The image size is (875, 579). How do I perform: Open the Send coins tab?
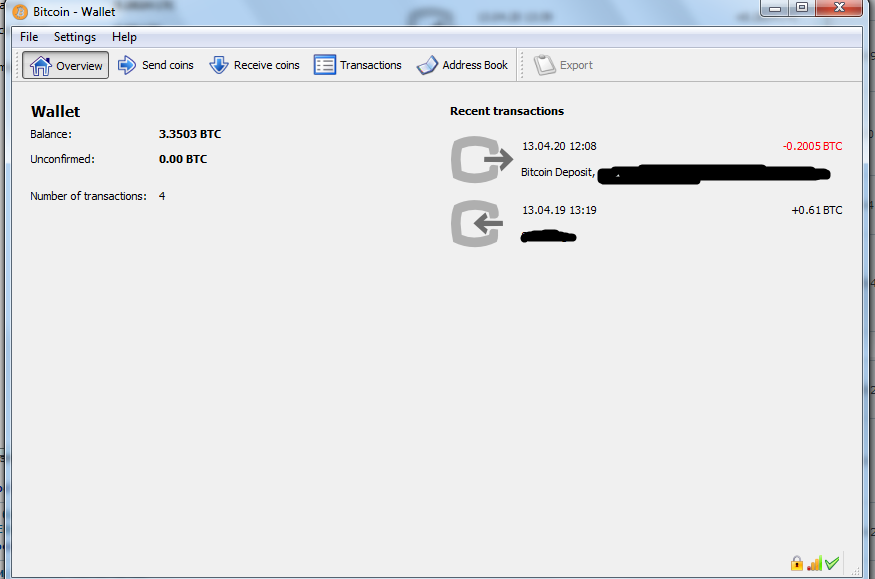(155, 65)
